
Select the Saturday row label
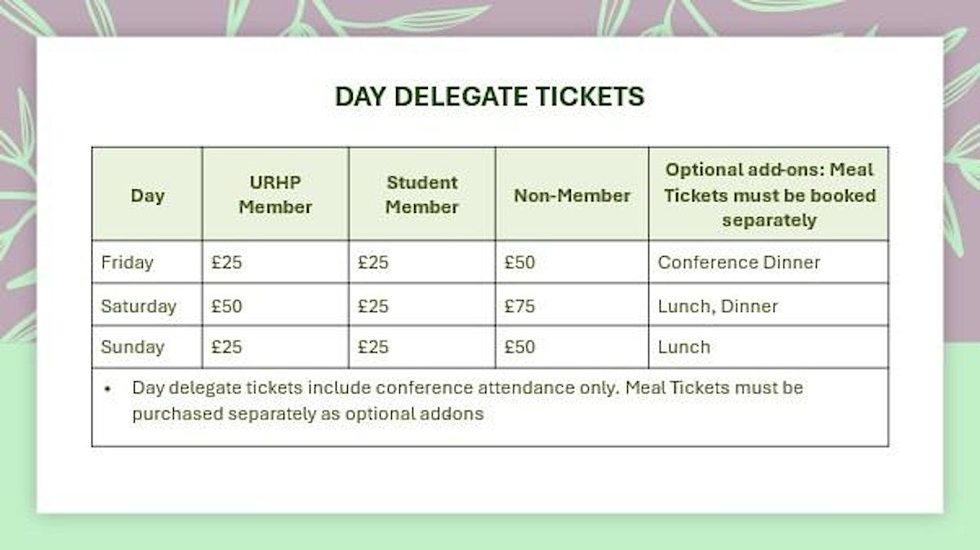138,306
